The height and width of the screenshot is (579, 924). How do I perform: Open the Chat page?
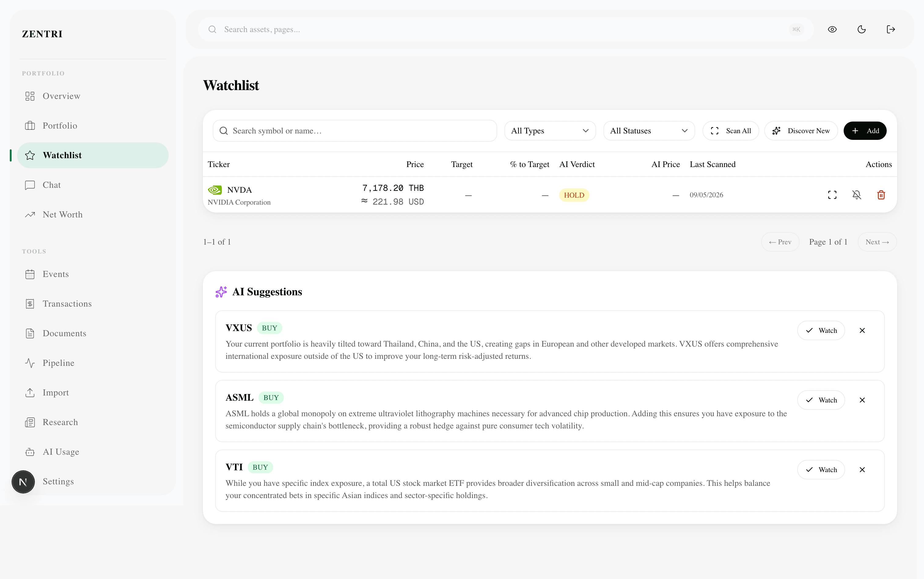pos(93,185)
